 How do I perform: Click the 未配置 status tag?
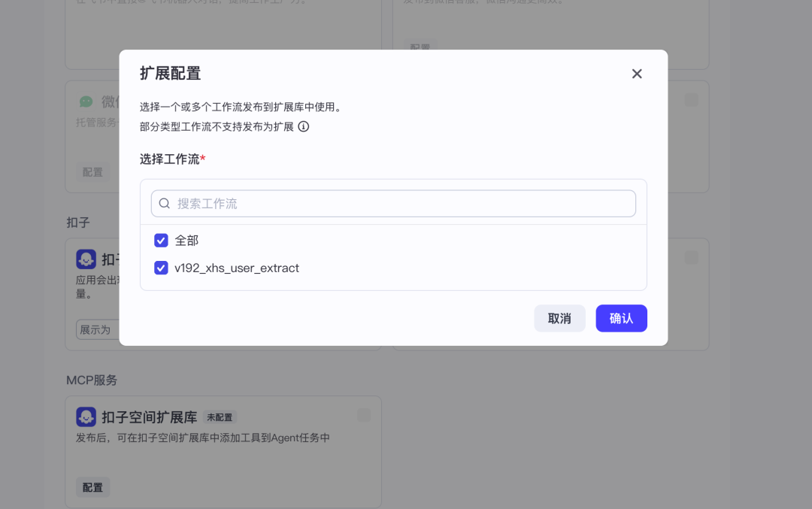[220, 417]
